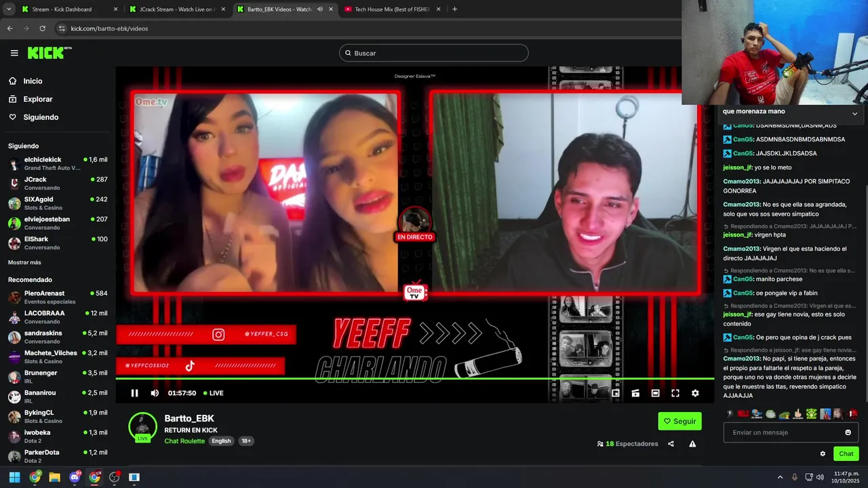The image size is (868, 488).
Task: Reload the current page
Action: [x=42, y=28]
